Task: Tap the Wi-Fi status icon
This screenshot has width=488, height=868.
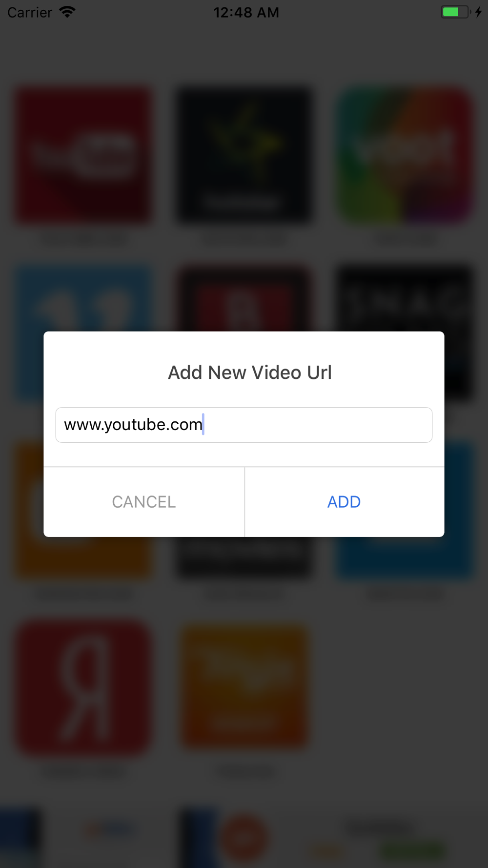Action: click(67, 12)
